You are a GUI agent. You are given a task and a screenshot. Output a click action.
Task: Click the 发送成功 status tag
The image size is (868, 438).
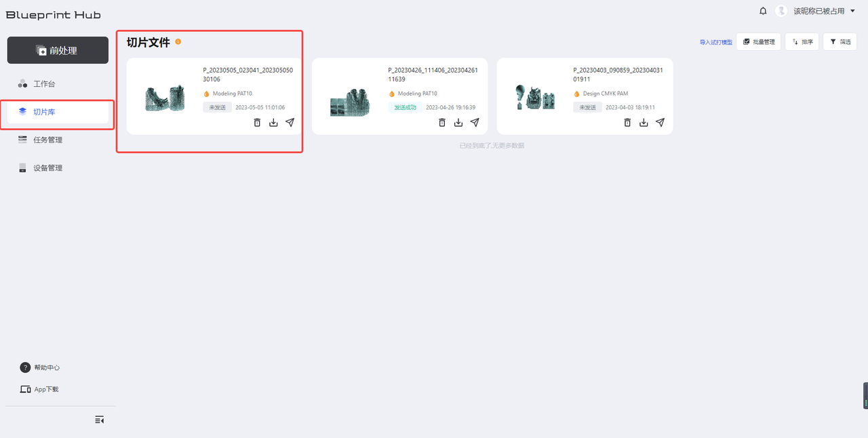click(405, 107)
